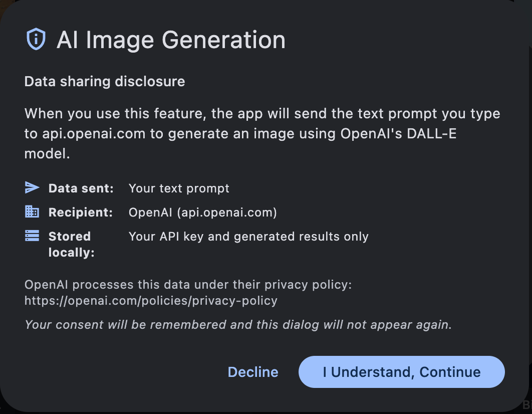532x414 pixels.
Task: Click the Decline button
Action: tap(252, 372)
